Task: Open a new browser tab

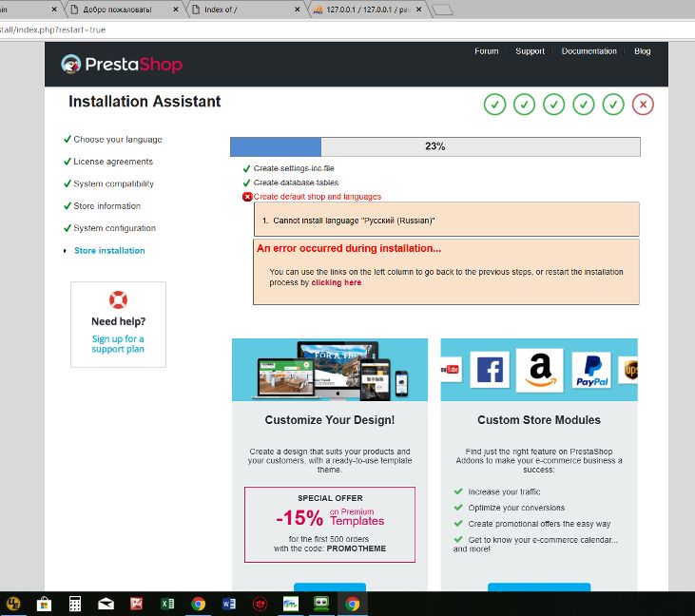Action: [442, 10]
